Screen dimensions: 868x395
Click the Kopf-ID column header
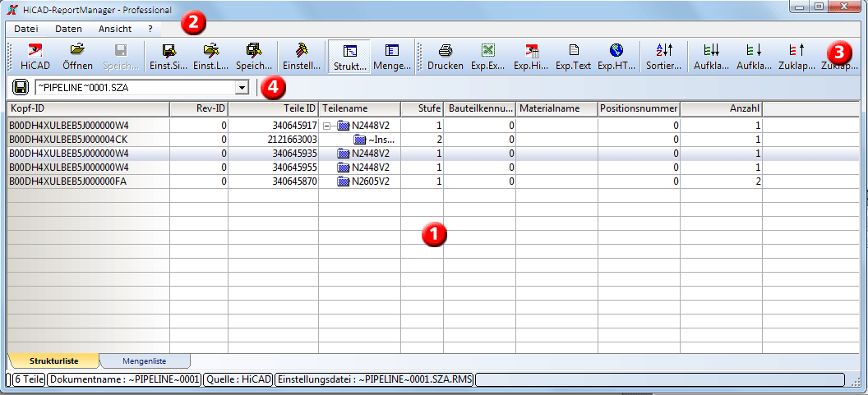[88, 108]
